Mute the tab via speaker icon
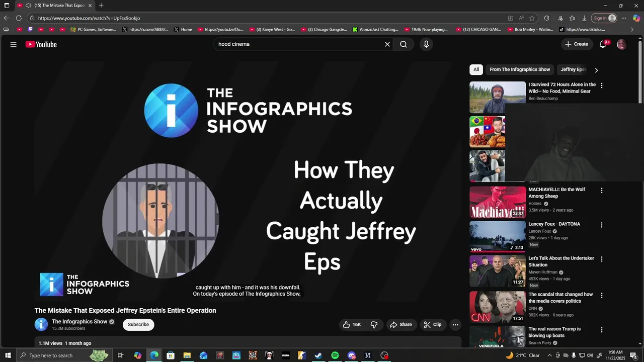This screenshot has height=362, width=644. [x=28, y=6]
